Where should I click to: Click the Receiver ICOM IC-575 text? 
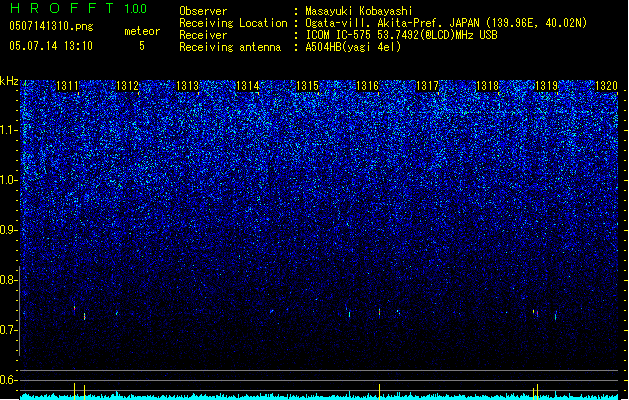pyautogui.click(x=401, y=35)
